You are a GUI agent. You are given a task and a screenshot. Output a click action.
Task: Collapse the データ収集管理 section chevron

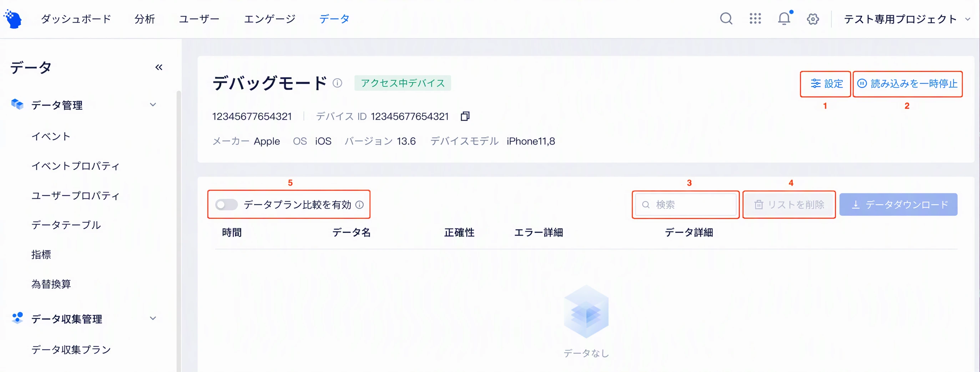[153, 318]
